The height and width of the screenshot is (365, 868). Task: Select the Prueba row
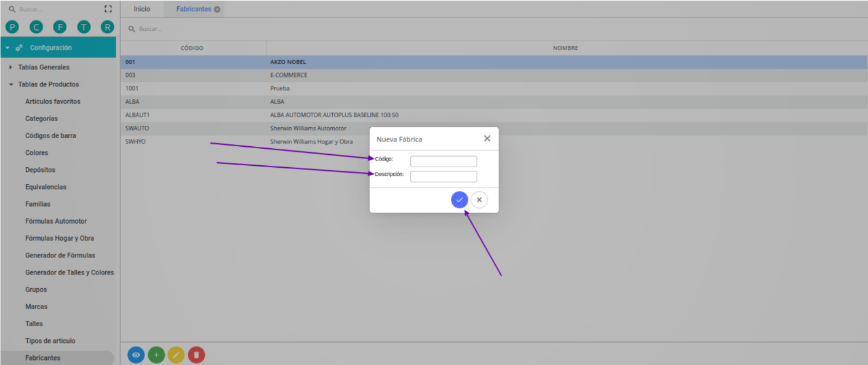coord(493,88)
